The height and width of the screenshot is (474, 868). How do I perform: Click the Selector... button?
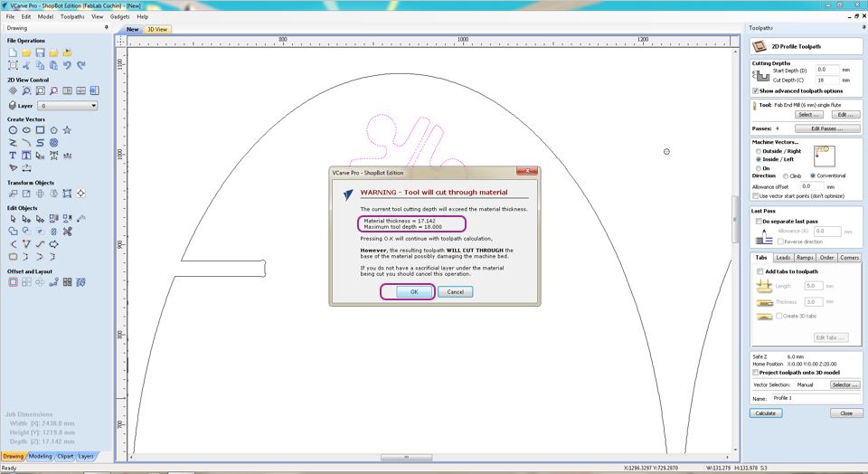[x=845, y=384]
